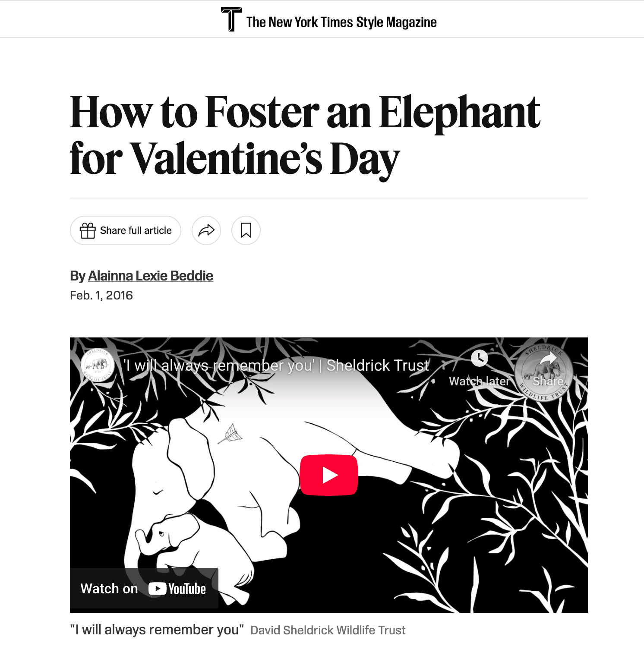Play the YouTube video with the red play button

tap(329, 475)
